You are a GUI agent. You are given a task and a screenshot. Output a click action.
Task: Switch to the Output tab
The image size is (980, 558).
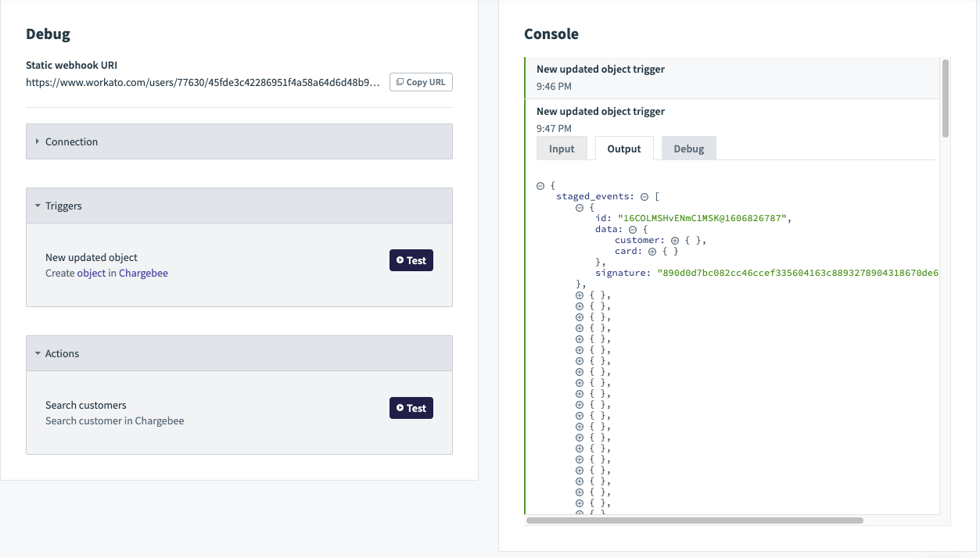pyautogui.click(x=624, y=148)
